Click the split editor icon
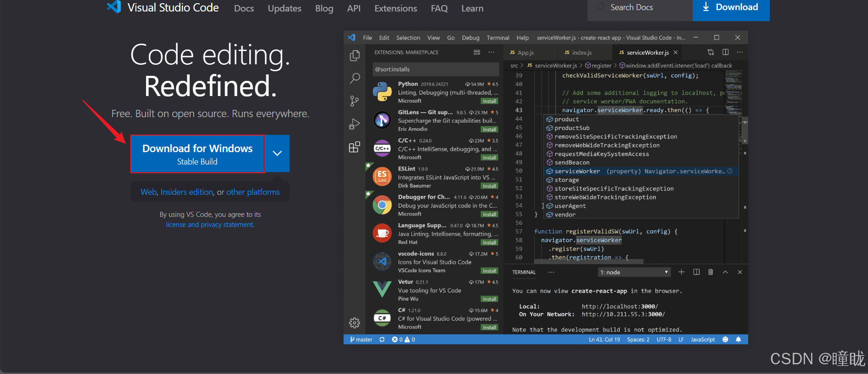 pos(725,52)
